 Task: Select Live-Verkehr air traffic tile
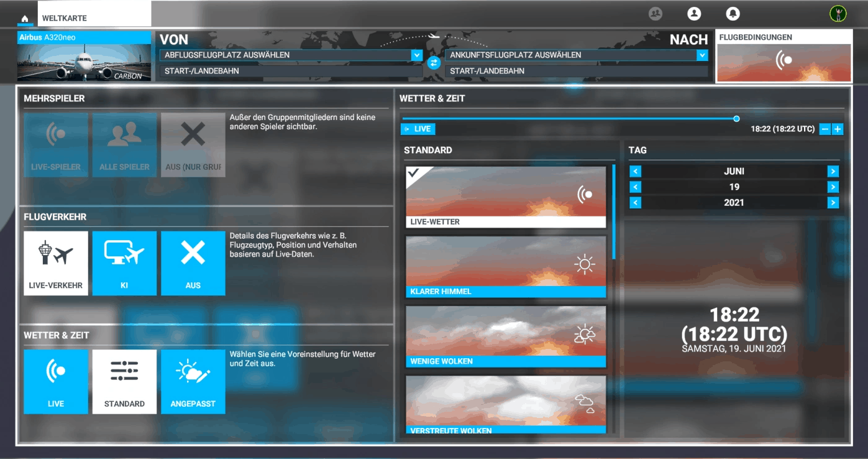point(56,263)
